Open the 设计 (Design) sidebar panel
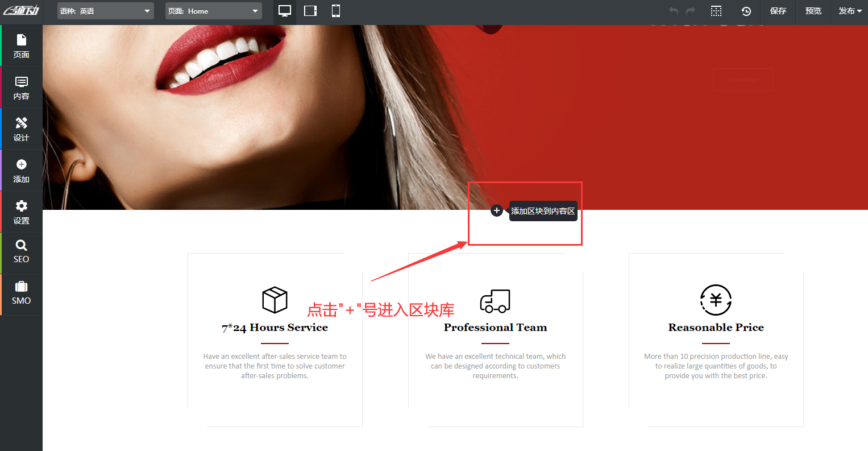Viewport: 868px width, 451px height. (22, 129)
